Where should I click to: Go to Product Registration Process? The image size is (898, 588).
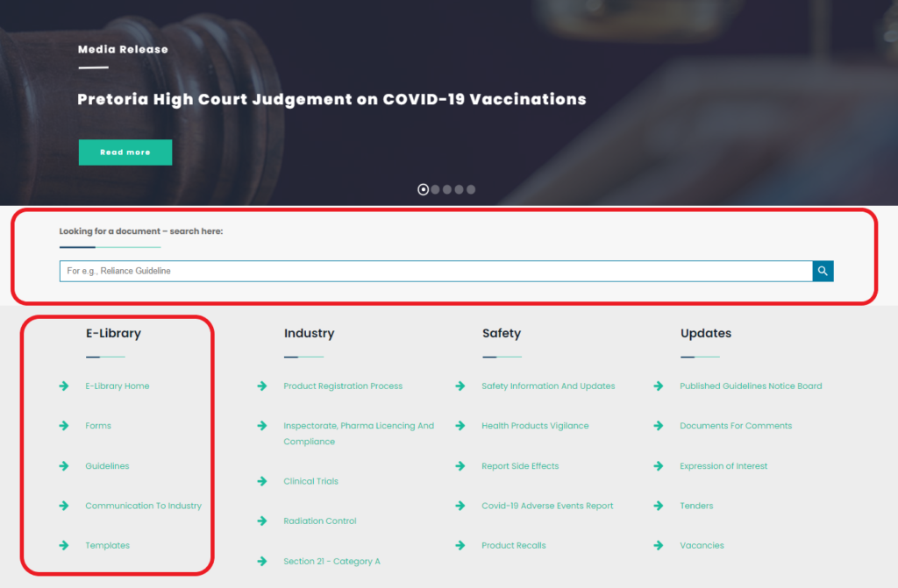pos(343,386)
